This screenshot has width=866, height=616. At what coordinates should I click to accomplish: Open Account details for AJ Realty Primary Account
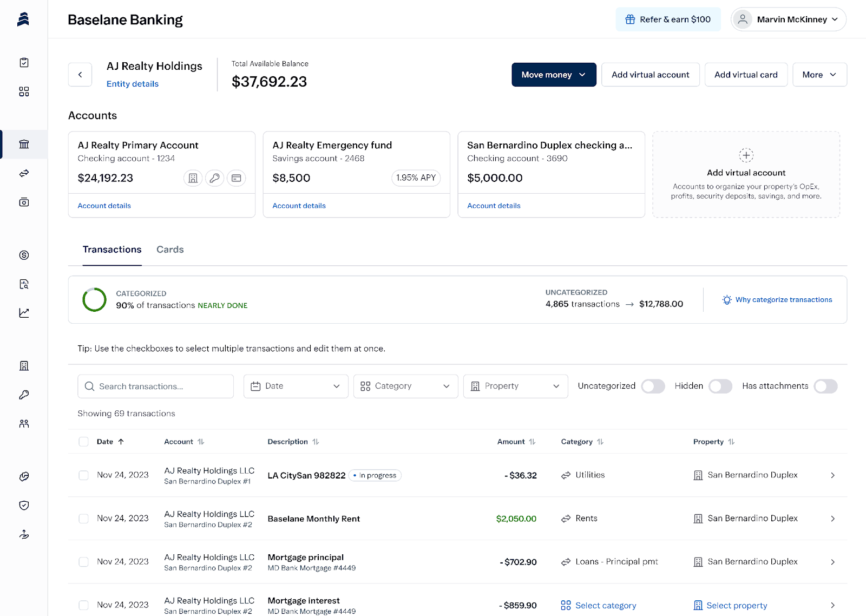coord(104,206)
